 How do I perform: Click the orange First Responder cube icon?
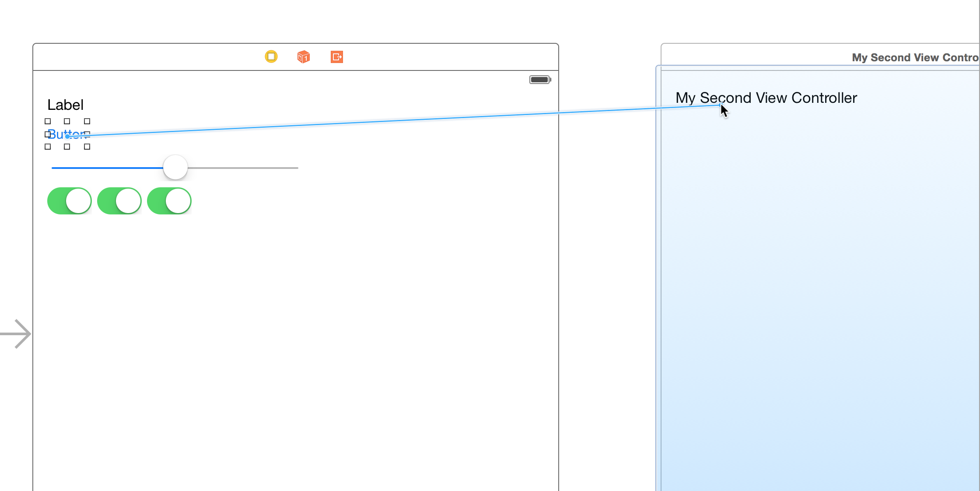(x=304, y=57)
